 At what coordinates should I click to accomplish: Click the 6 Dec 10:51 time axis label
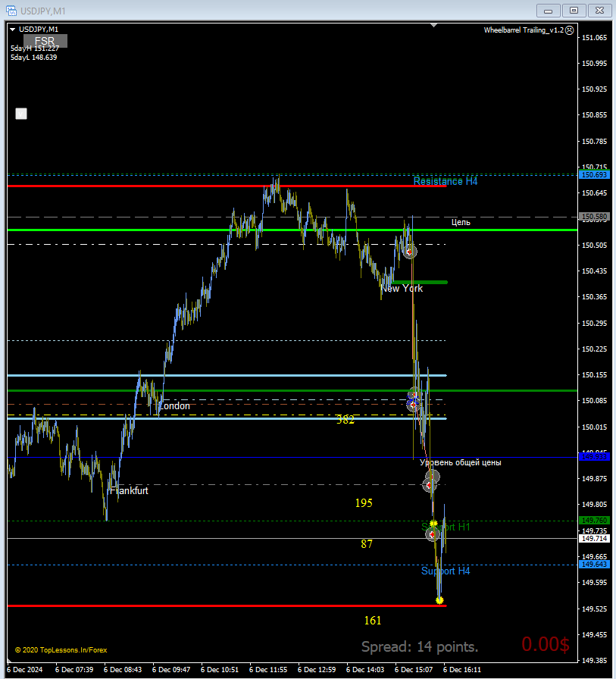(x=220, y=669)
